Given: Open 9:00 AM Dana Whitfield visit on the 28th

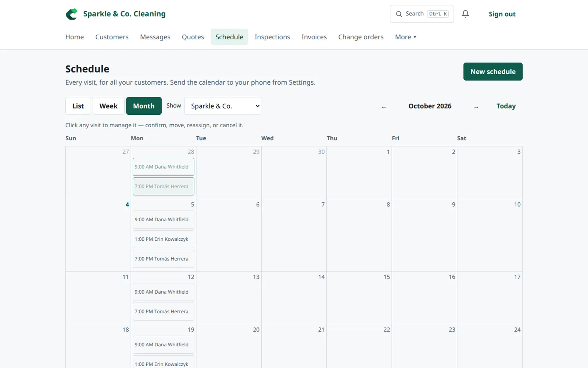Looking at the screenshot, I should tap(164, 167).
